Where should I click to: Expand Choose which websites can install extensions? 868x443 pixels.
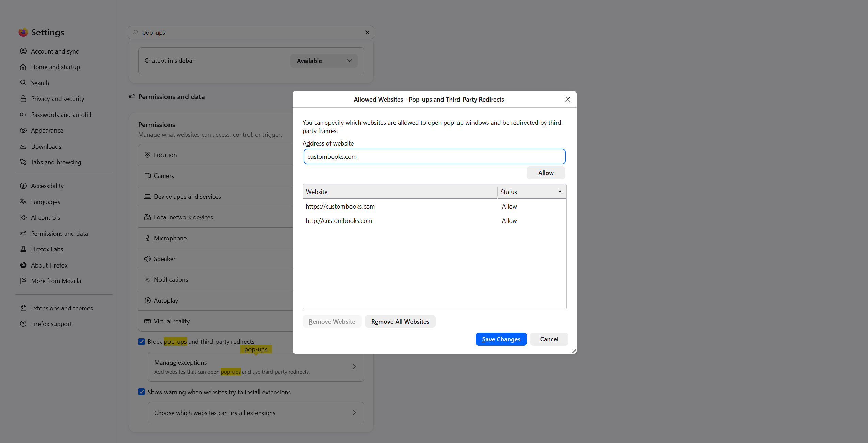click(256, 413)
